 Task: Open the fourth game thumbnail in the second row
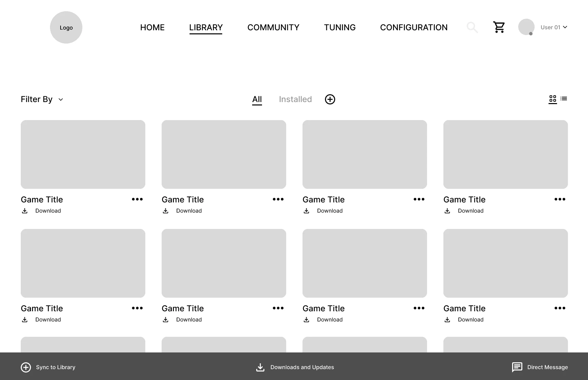pos(506,263)
